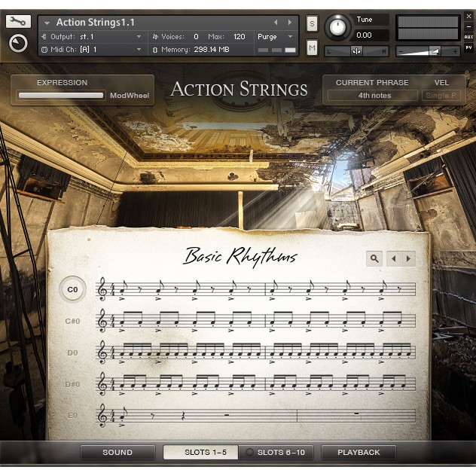Screen dimensions: 476x476
Task: Load next instrument with right arrow
Action: [x=290, y=22]
